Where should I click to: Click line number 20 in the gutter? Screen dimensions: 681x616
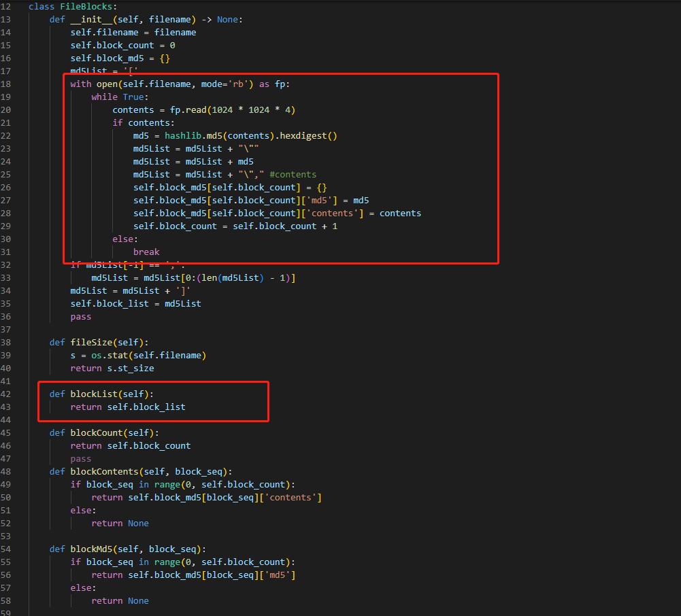point(7,109)
